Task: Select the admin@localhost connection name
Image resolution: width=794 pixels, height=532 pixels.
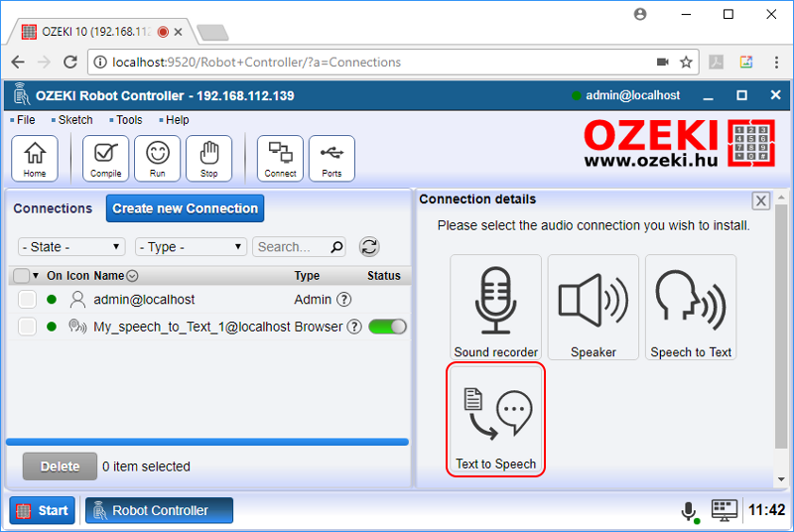Action: (144, 300)
